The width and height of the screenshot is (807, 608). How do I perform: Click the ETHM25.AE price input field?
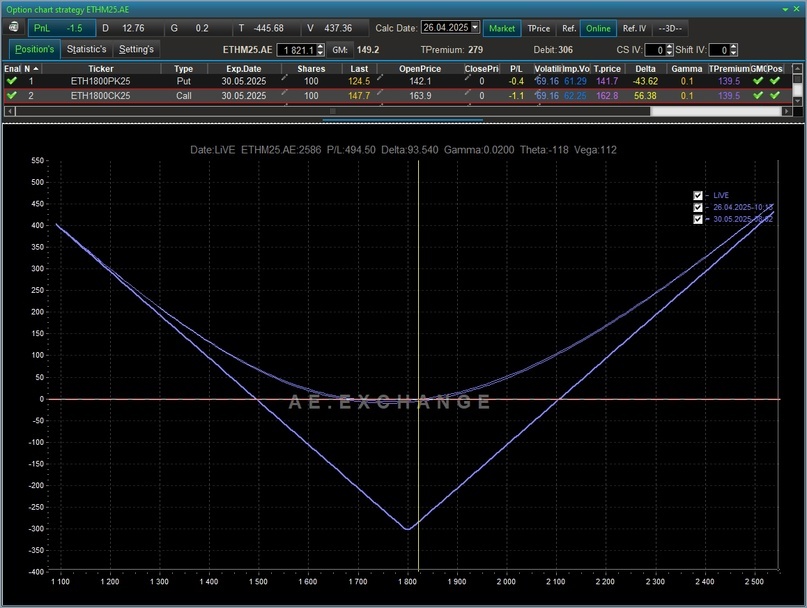tap(297, 50)
